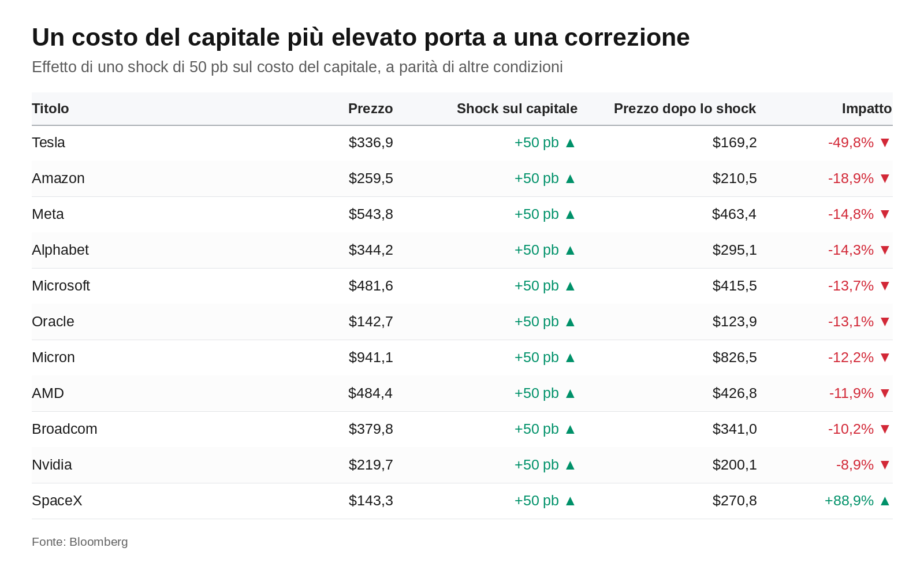Click AMD's post-shock price $426,8
The image size is (924, 566).
click(x=735, y=393)
